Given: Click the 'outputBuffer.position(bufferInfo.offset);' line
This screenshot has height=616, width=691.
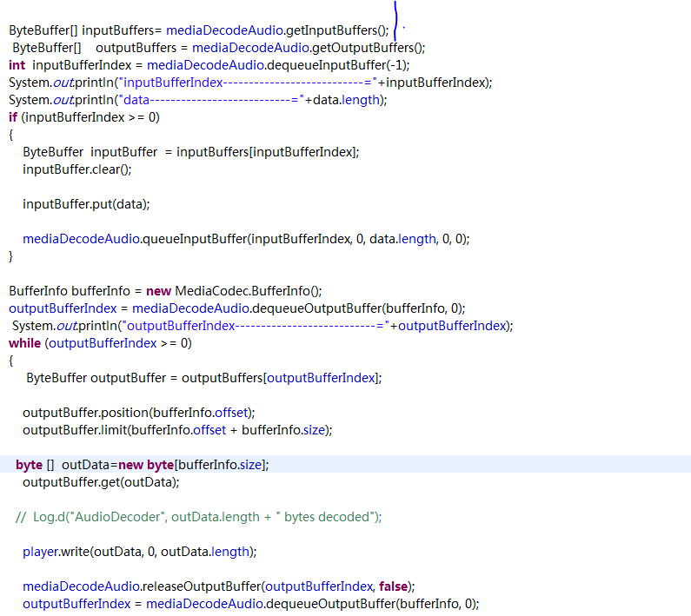Looking at the screenshot, I should 139,413.
